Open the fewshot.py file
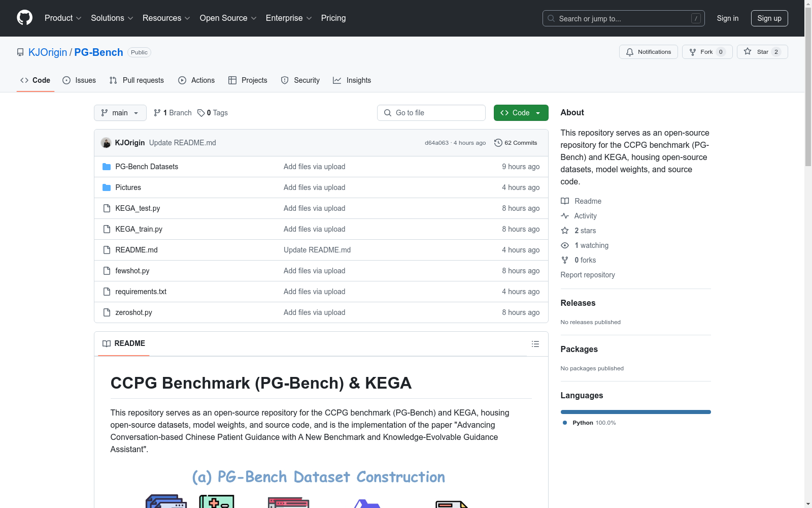 (x=132, y=271)
